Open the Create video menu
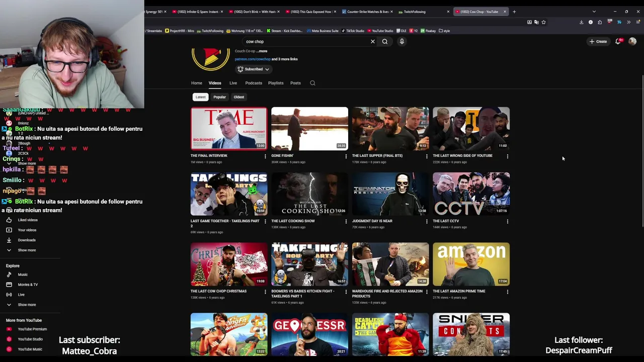644x362 pixels. coord(599,42)
